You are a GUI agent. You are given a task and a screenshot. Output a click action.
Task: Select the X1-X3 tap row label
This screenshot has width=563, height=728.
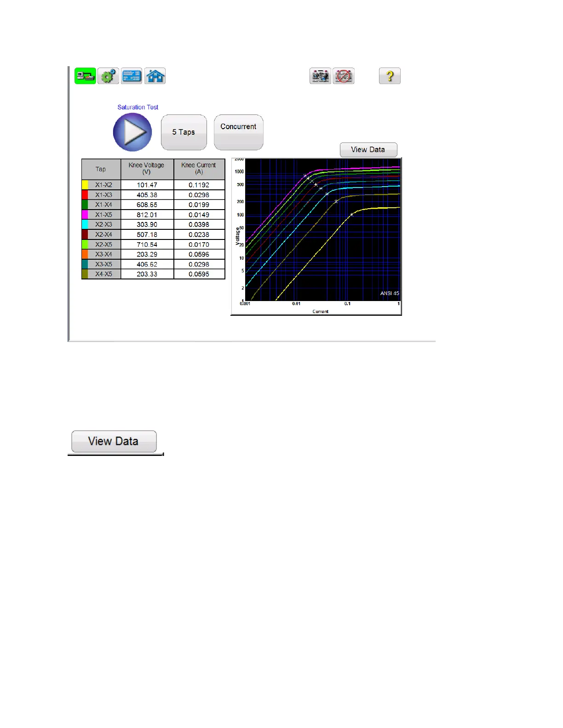tap(104, 195)
